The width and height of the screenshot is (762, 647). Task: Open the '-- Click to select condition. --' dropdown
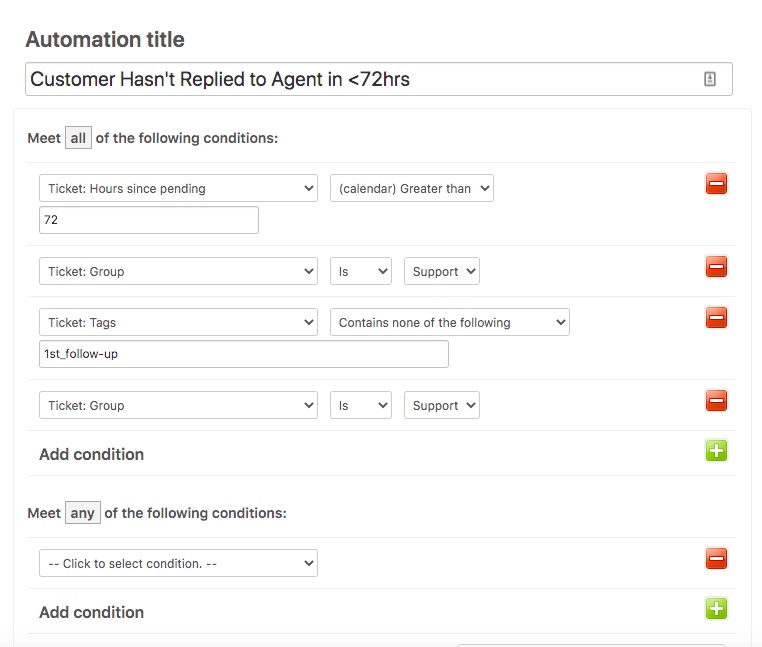click(x=178, y=563)
